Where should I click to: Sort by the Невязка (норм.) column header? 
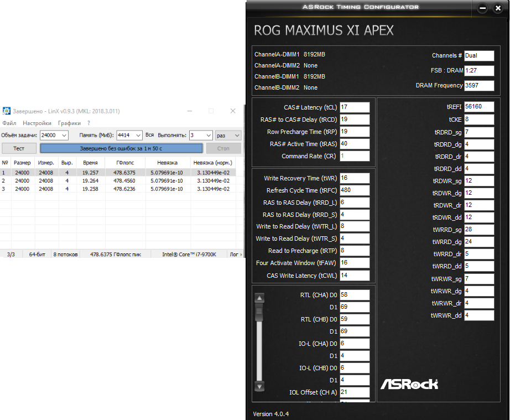coord(213,163)
